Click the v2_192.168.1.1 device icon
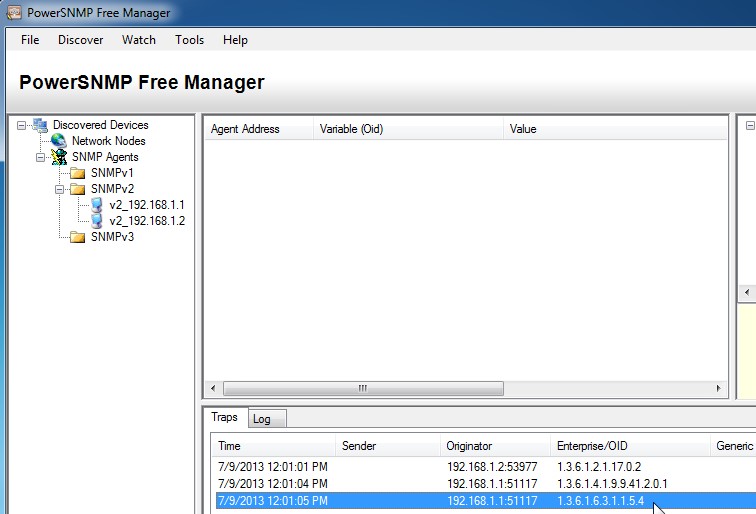Viewport: 756px width, 514px height. (97, 205)
